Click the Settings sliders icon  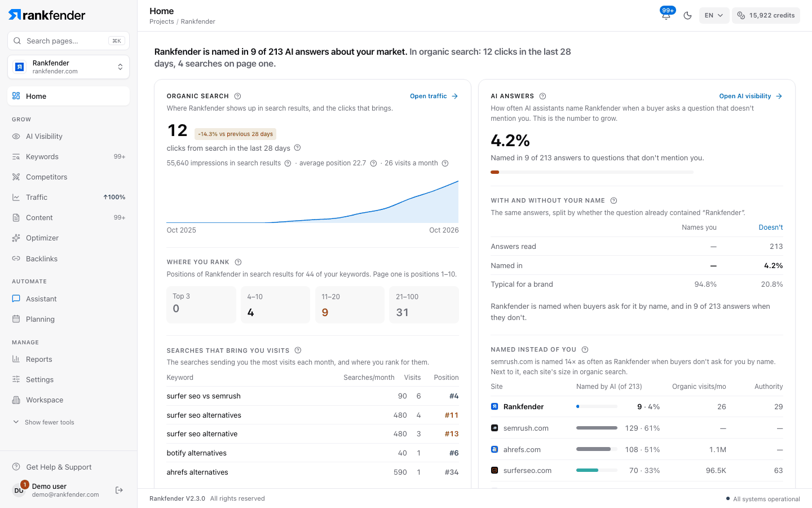point(16,380)
